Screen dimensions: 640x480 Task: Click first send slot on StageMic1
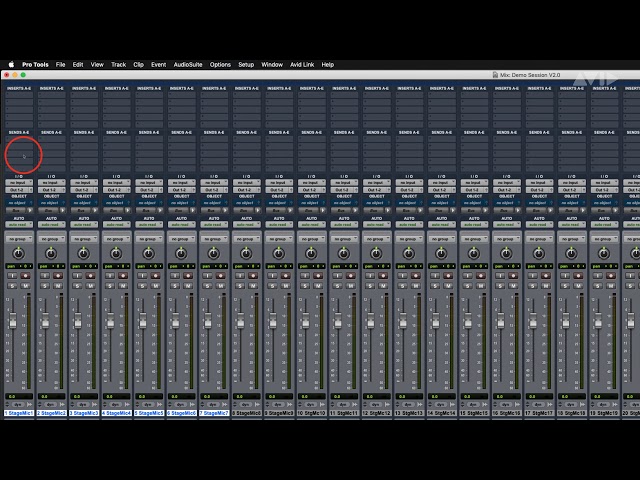pos(19,139)
